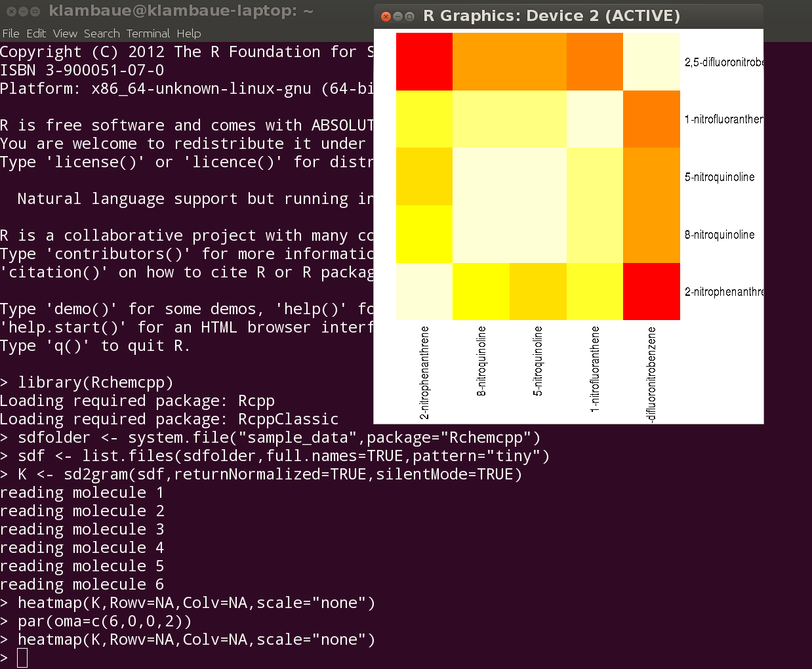Image resolution: width=812 pixels, height=669 pixels.
Task: Click the red cell in the heatmap's top-left corner
Action: click(x=424, y=62)
